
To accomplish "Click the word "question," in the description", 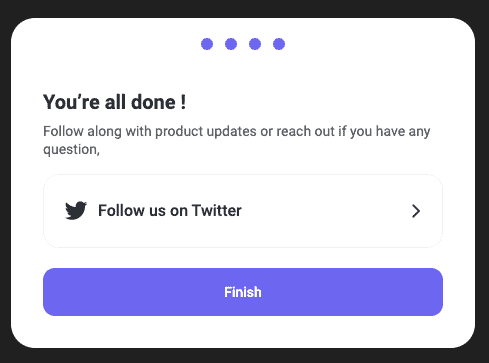I will pos(71,150).
